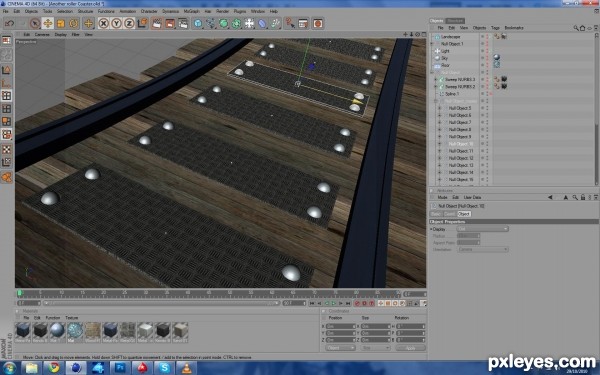600x375 pixels.
Task: Click the Undo arrow in the top toolbar
Action: coord(9,23)
